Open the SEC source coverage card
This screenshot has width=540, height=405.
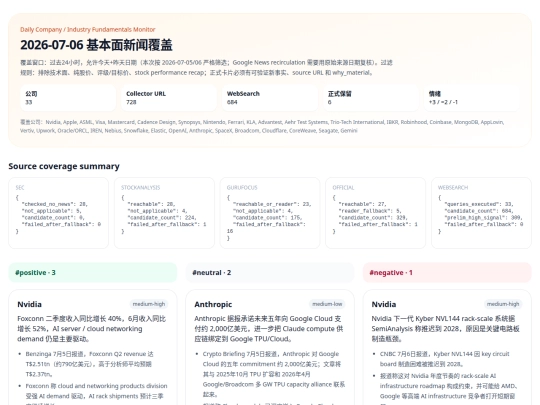tap(59, 213)
